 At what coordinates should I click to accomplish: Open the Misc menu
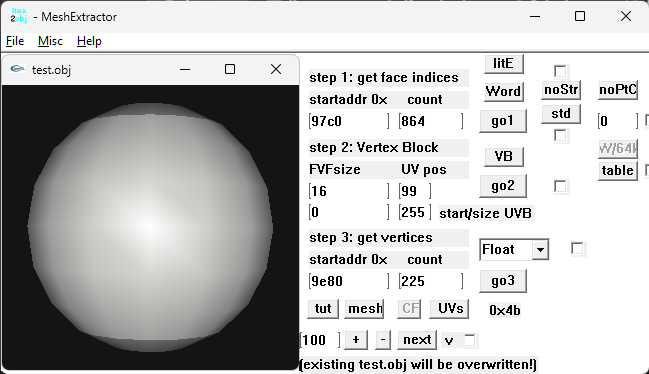50,41
